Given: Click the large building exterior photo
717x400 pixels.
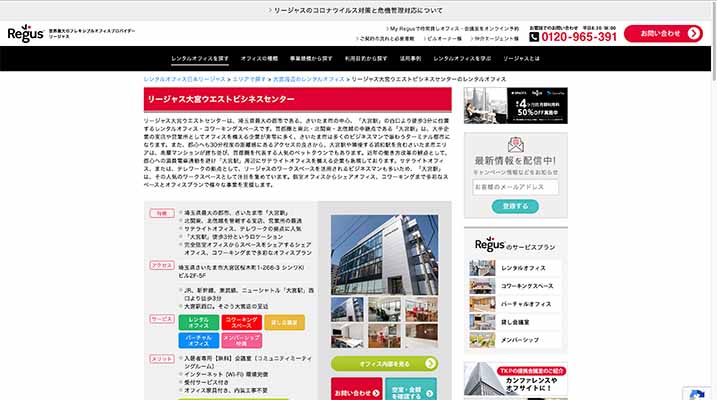Looking at the screenshot, I should pyautogui.click(x=384, y=255).
